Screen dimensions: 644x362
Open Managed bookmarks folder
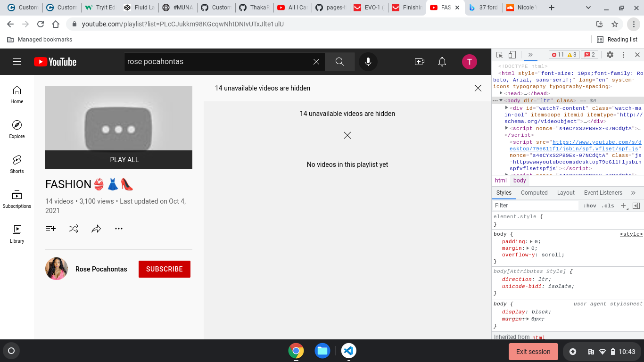point(40,40)
